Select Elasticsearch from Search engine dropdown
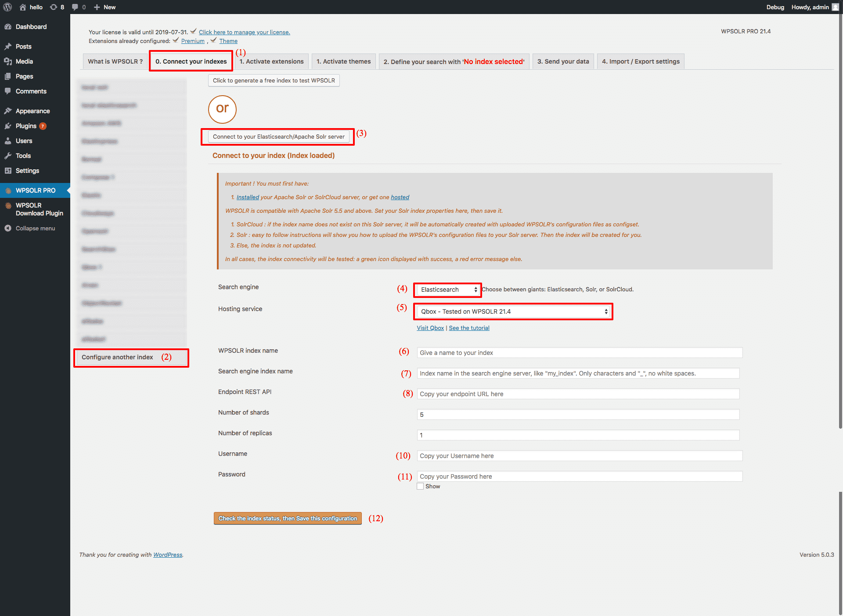This screenshot has height=616, width=843. (x=447, y=289)
